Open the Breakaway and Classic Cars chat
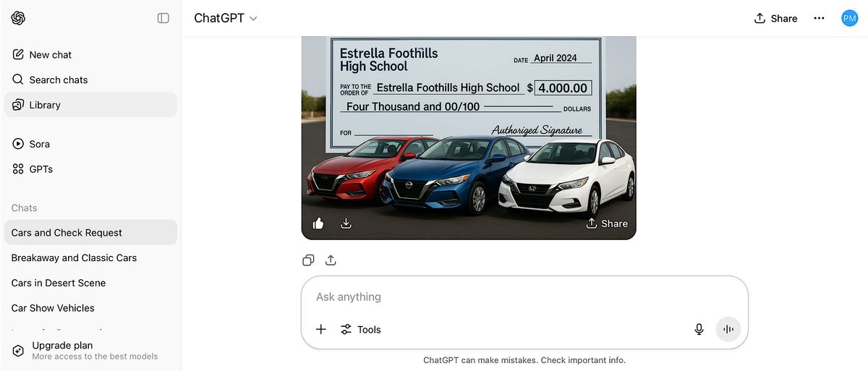Image resolution: width=868 pixels, height=371 pixels. pyautogui.click(x=90, y=257)
